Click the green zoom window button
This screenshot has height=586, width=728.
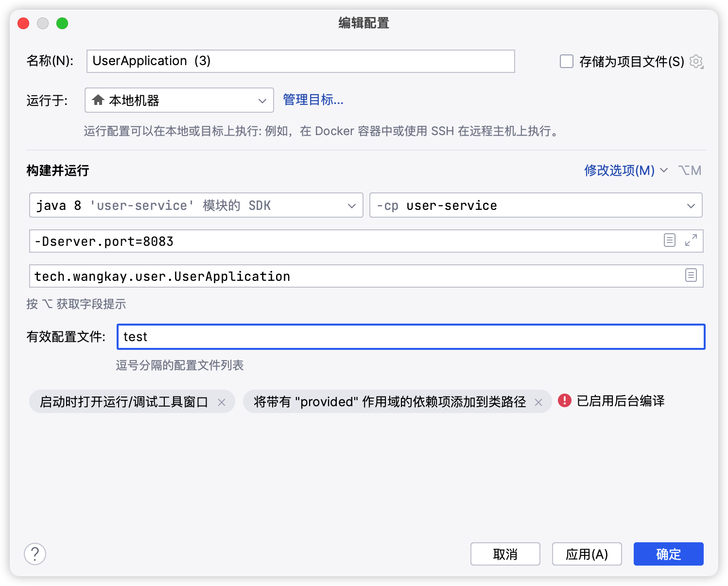pos(62,23)
